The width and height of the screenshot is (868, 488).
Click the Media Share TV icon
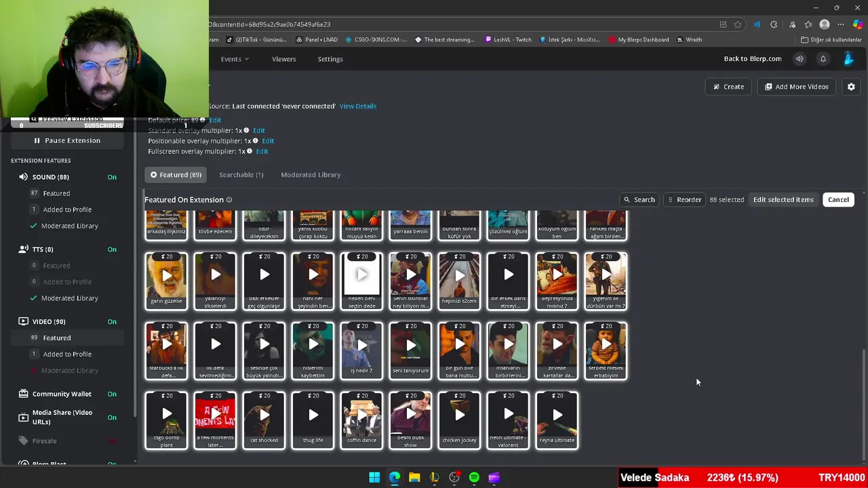tap(23, 417)
